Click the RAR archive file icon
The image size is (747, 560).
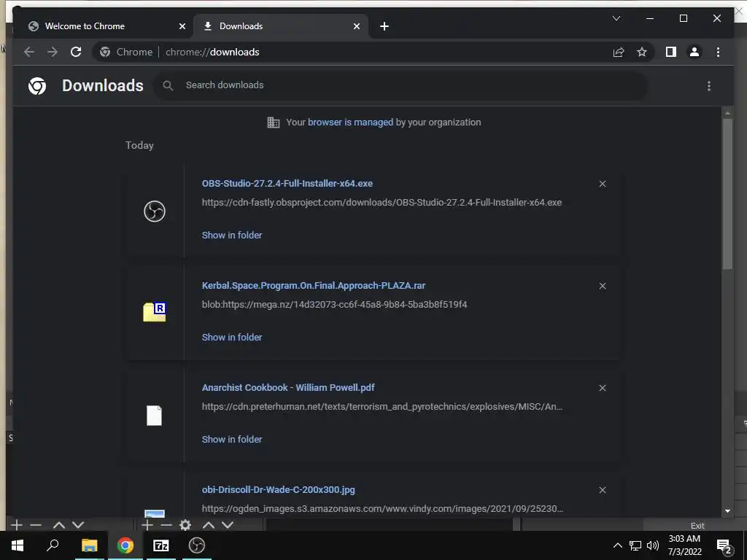tap(155, 312)
